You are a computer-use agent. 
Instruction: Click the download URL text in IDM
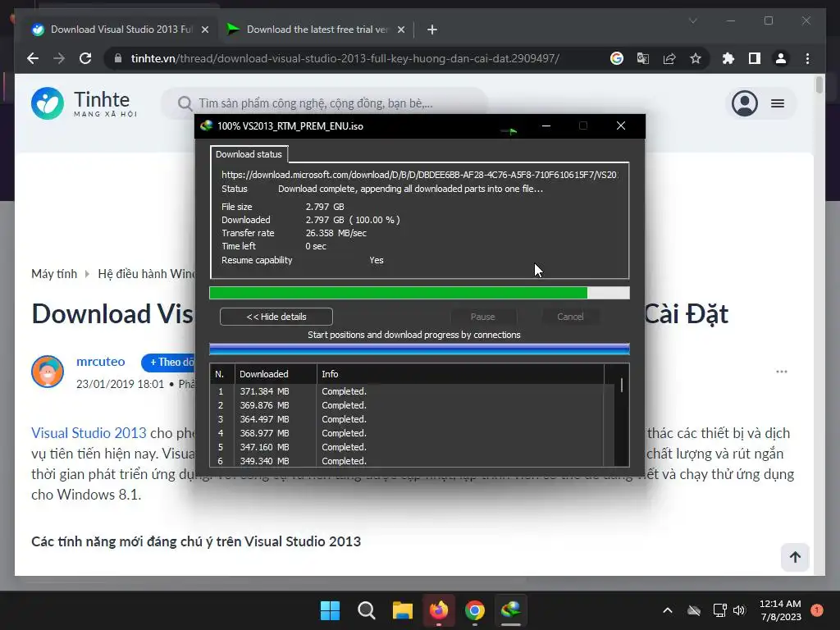[x=419, y=175]
